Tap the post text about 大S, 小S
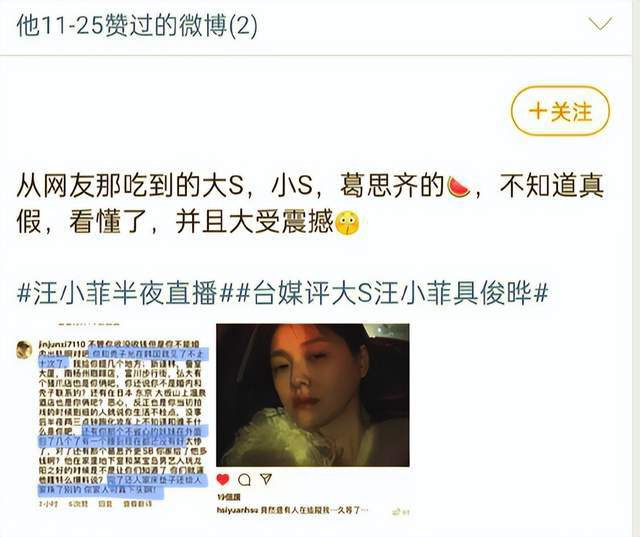 pos(310,204)
